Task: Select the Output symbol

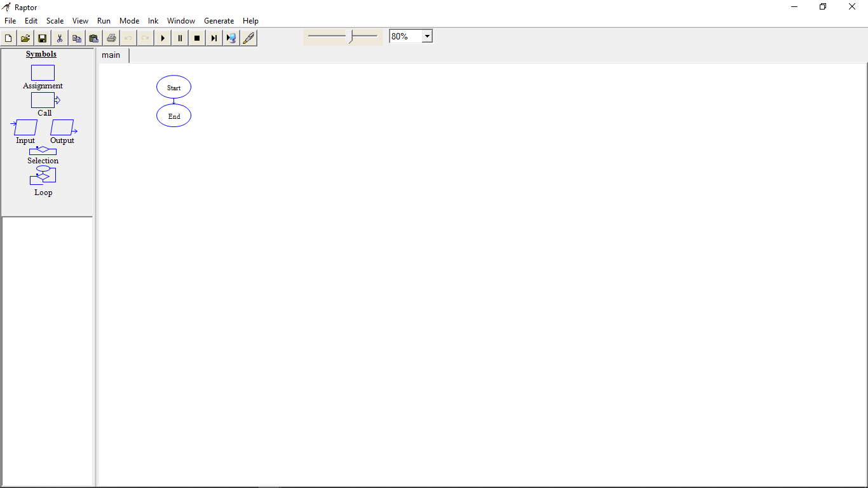Action: tap(62, 127)
